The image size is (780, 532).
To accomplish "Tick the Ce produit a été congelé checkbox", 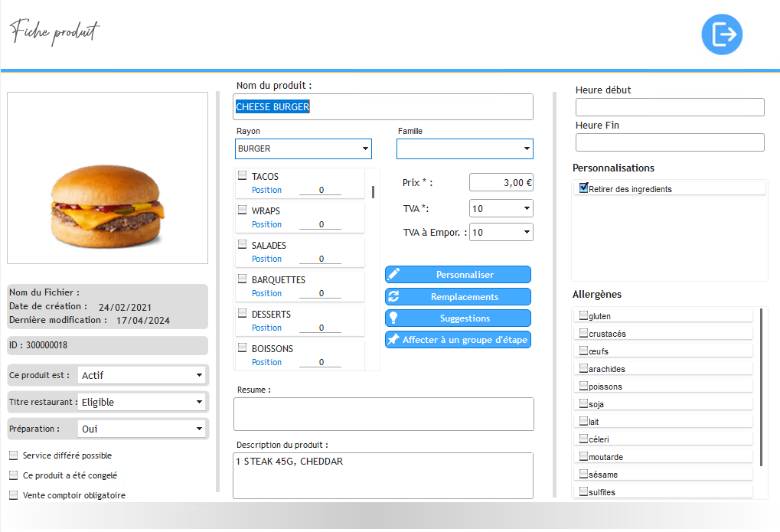I will (x=13, y=475).
